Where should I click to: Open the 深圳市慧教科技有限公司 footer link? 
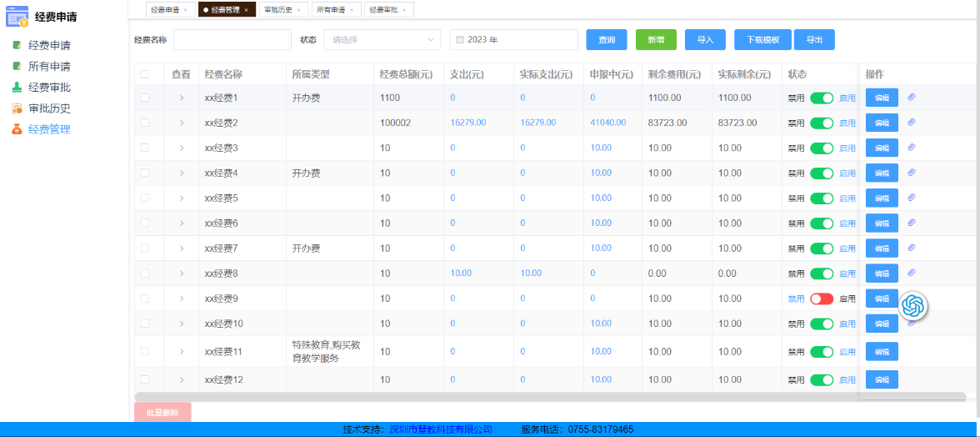[441, 429]
